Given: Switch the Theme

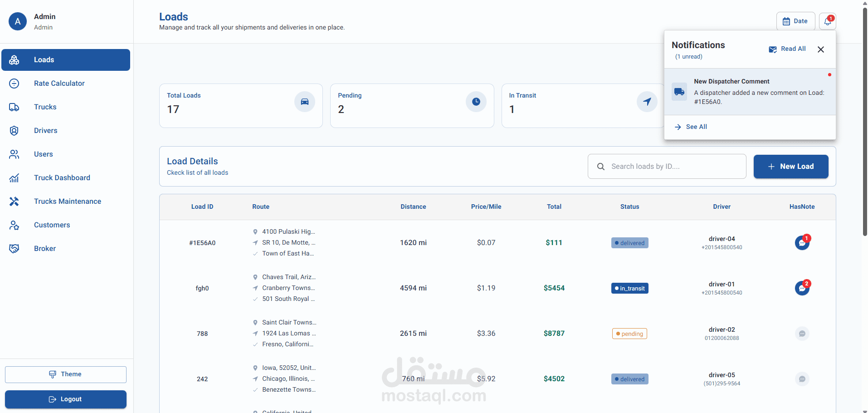Looking at the screenshot, I should 66,374.
